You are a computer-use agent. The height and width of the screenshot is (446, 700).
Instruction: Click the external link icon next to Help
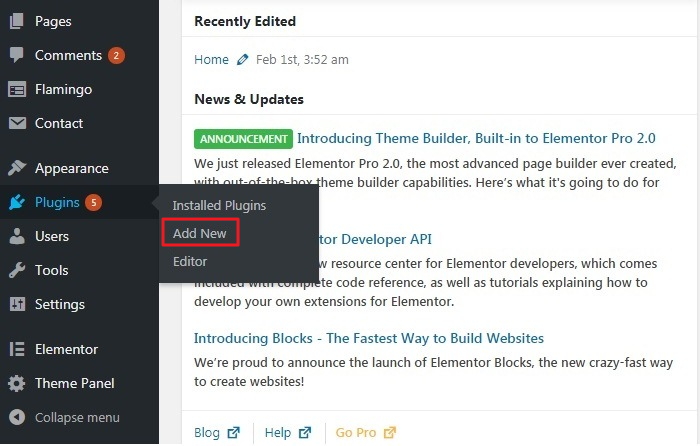coord(305,432)
